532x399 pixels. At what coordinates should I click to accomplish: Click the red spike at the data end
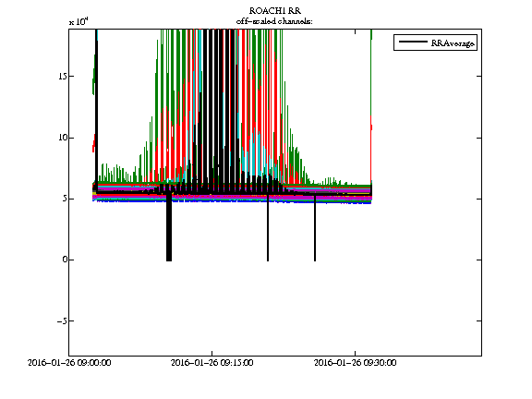pos(371,146)
